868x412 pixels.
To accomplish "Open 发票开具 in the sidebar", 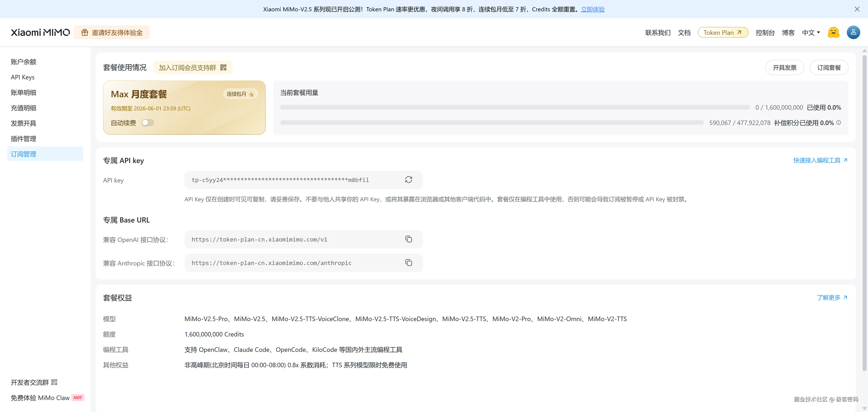I will click(x=24, y=123).
